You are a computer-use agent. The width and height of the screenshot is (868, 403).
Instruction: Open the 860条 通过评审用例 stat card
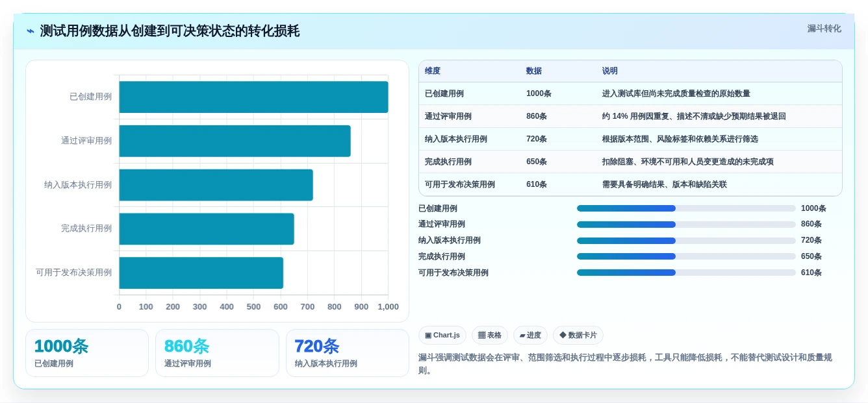click(x=217, y=353)
